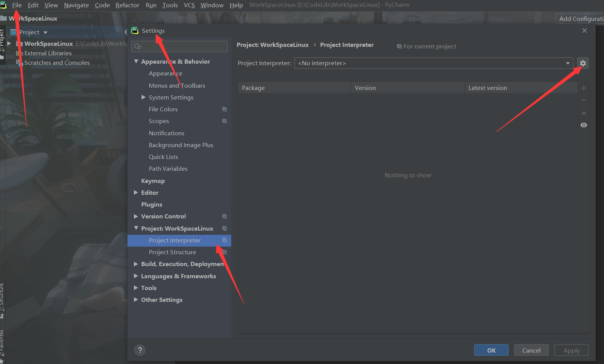Image resolution: width=604 pixels, height=364 pixels.
Task: Open the Refactor menu
Action: point(127,5)
